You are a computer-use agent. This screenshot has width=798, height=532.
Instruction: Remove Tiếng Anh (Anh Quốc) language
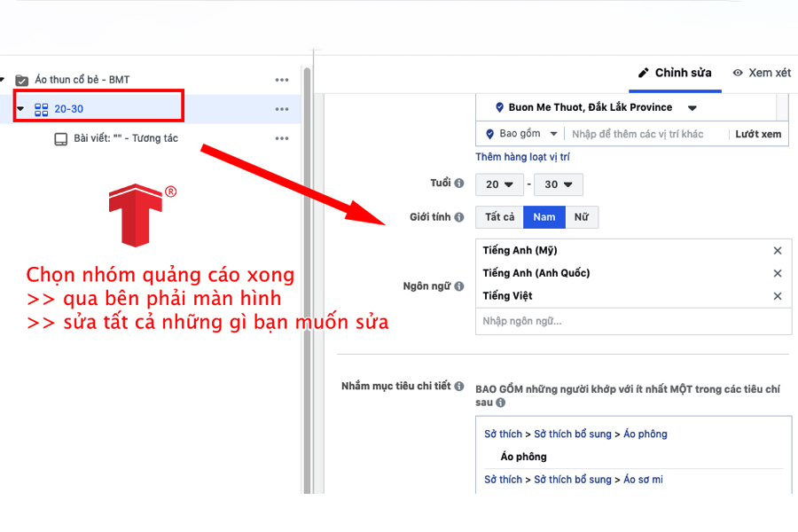click(777, 273)
